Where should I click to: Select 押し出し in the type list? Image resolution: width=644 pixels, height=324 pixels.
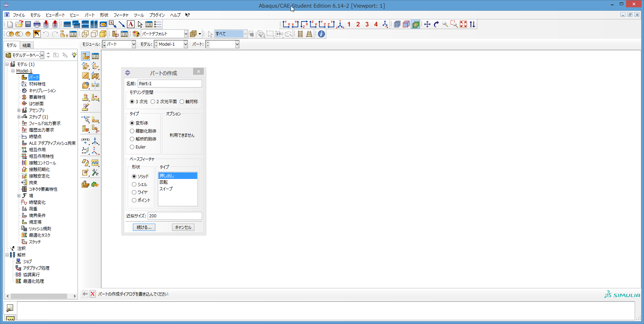click(178, 175)
